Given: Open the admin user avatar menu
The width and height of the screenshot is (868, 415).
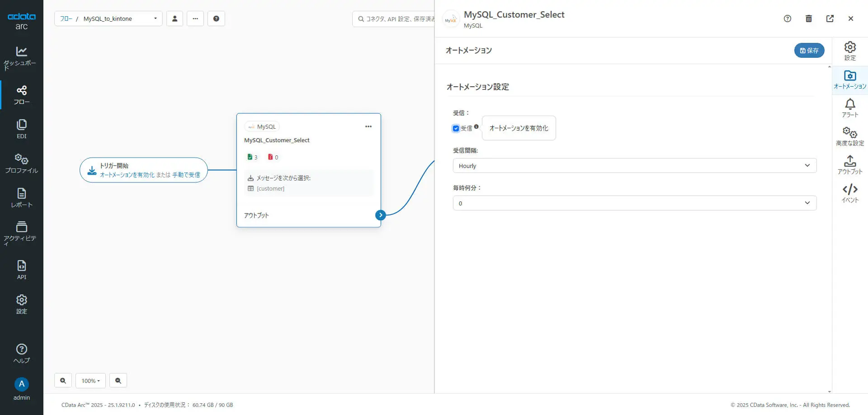Looking at the screenshot, I should click(x=21, y=389).
